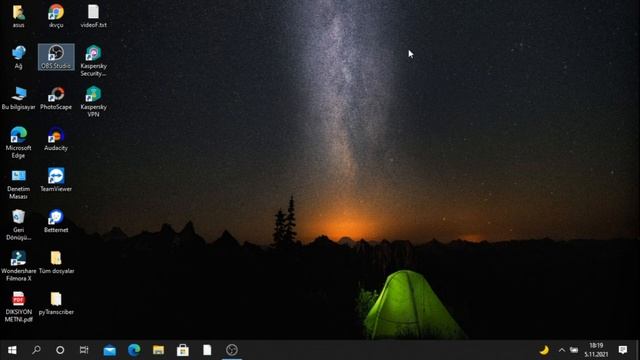Launch the Betternet shortcut
This screenshot has height=360, width=640.
click(x=56, y=221)
